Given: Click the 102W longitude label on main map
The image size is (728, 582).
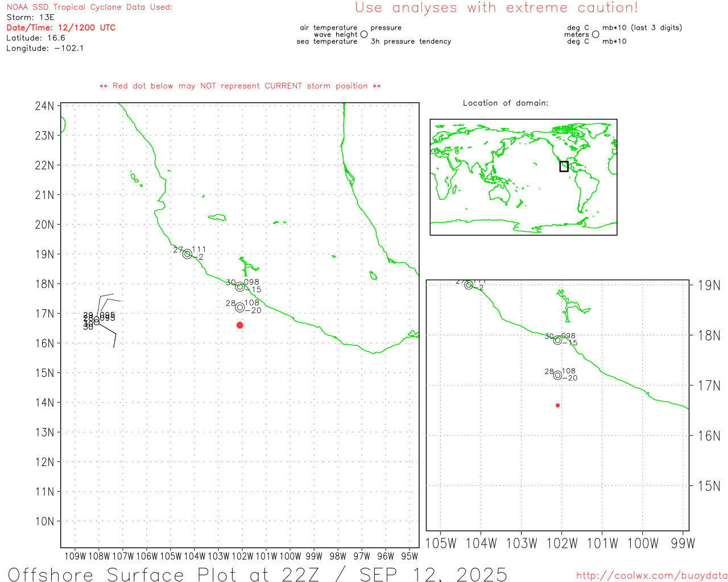Looking at the screenshot, I should tap(242, 556).
